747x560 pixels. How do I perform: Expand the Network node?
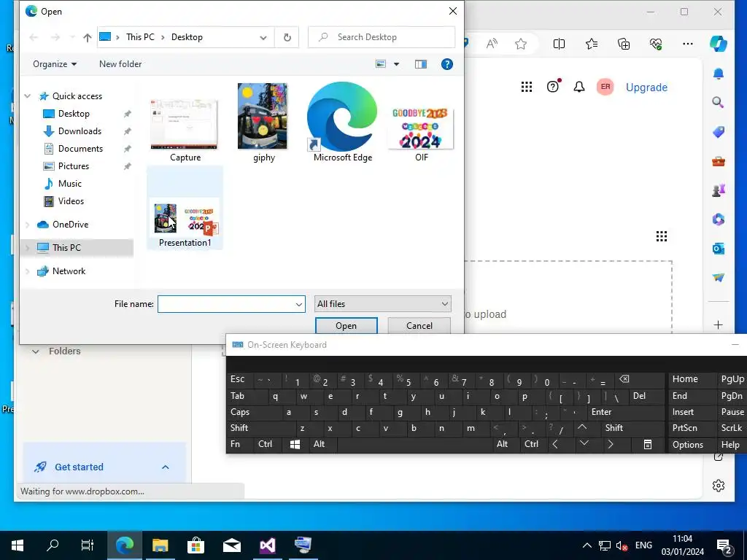pyautogui.click(x=28, y=271)
